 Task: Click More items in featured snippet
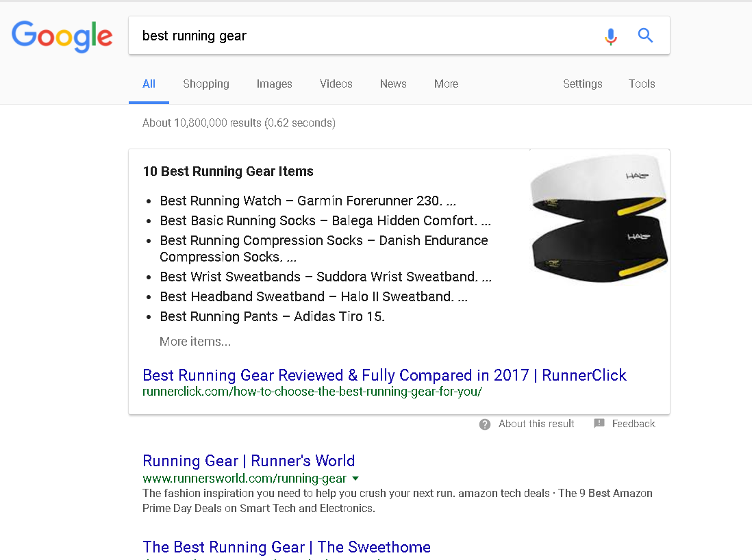click(195, 342)
